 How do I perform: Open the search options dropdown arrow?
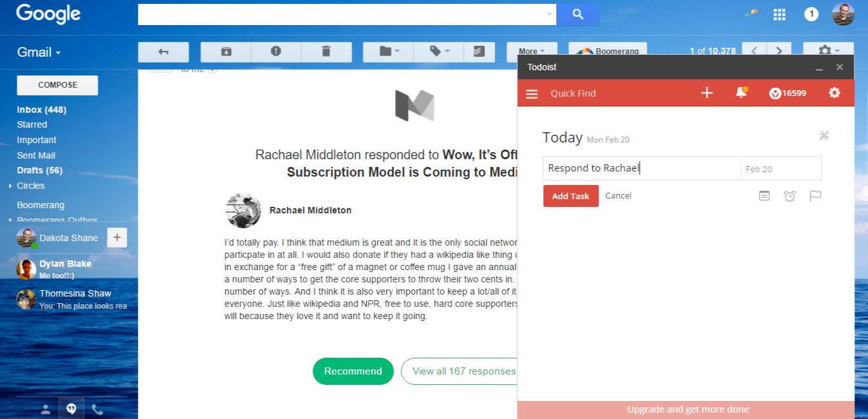pos(549,14)
